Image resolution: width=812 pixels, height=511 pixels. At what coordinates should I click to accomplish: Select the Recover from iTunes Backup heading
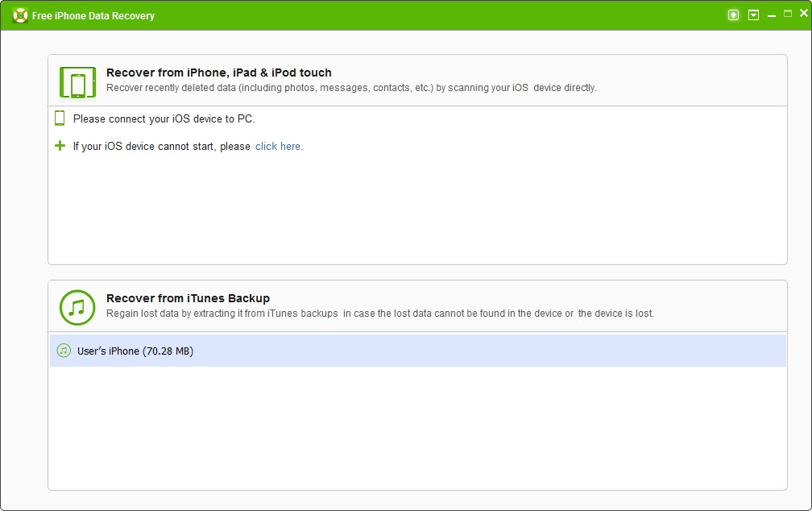[188, 298]
